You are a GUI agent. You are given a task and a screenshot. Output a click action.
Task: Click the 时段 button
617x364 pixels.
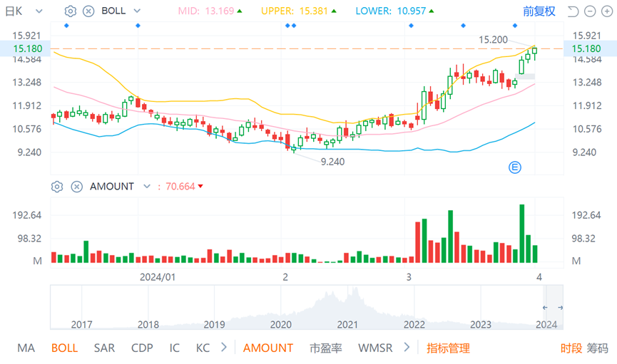pos(571,348)
